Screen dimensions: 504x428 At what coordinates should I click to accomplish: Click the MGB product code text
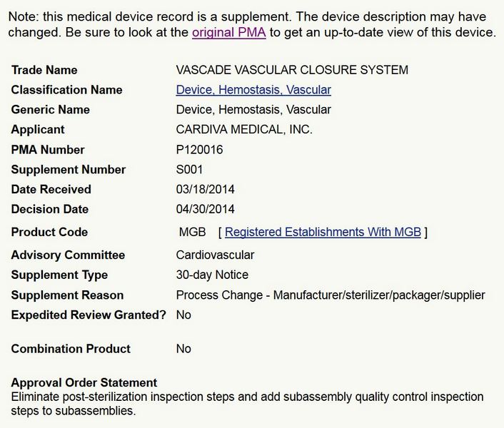tap(192, 232)
